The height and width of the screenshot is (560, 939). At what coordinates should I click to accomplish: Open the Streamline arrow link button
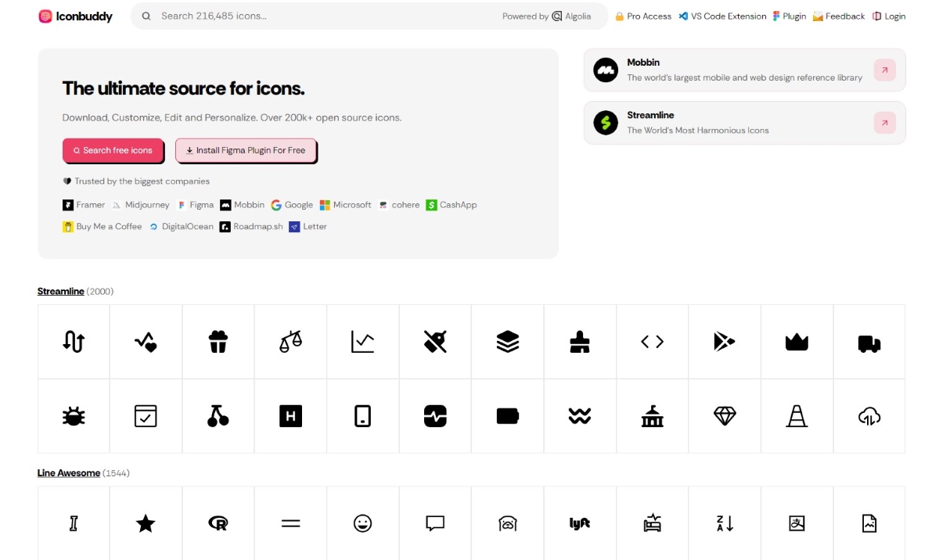[x=884, y=123]
